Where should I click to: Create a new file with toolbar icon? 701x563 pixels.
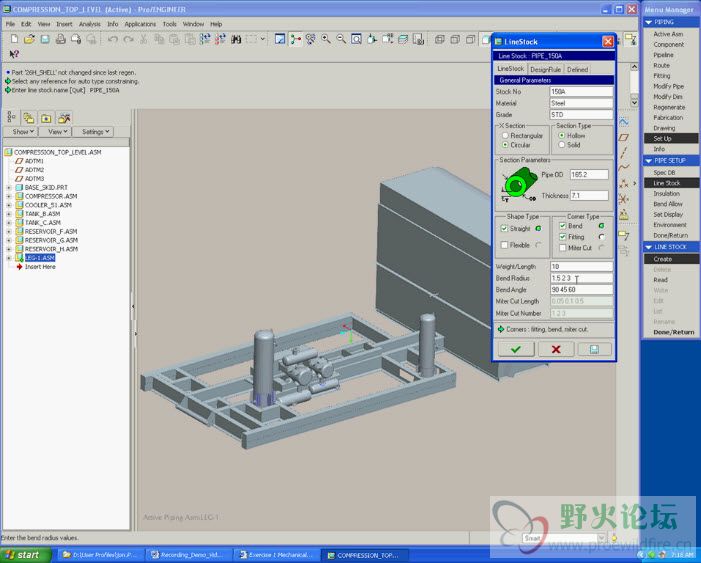tap(14, 39)
